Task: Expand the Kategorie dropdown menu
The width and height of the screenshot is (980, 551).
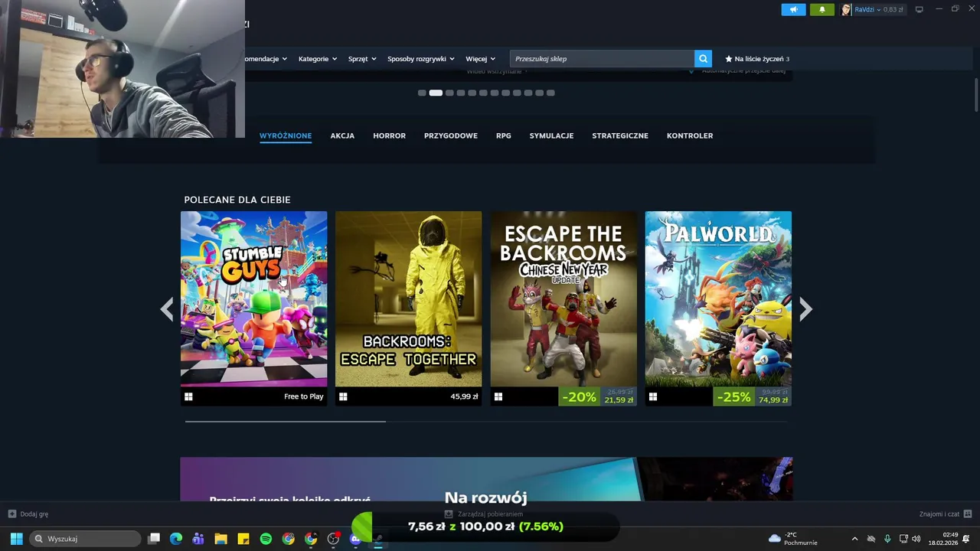Action: (x=318, y=59)
